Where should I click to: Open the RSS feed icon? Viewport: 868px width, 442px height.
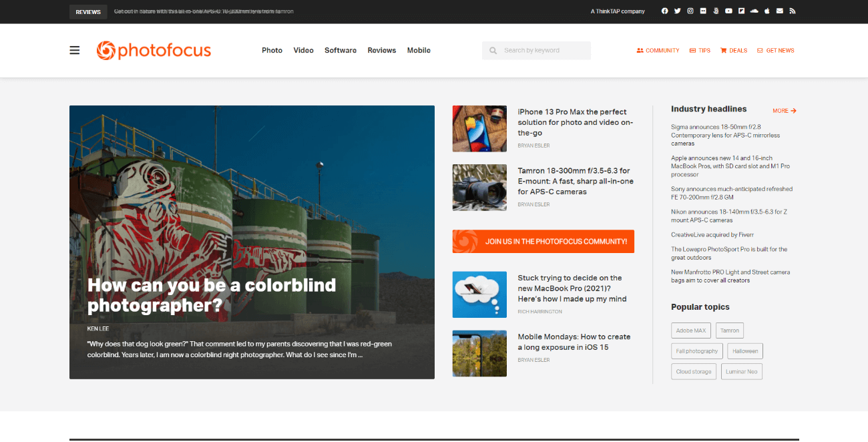pyautogui.click(x=793, y=11)
